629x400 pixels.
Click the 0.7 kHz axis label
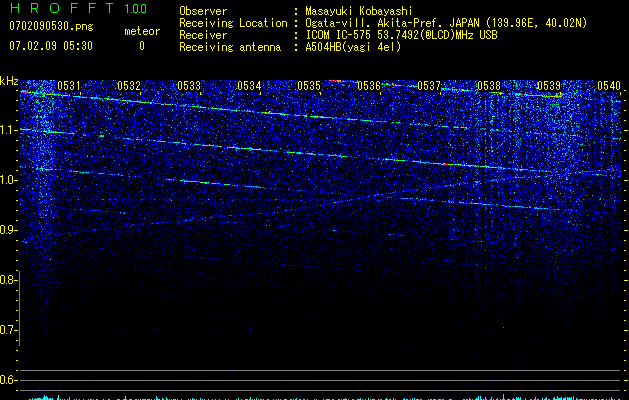click(x=8, y=330)
